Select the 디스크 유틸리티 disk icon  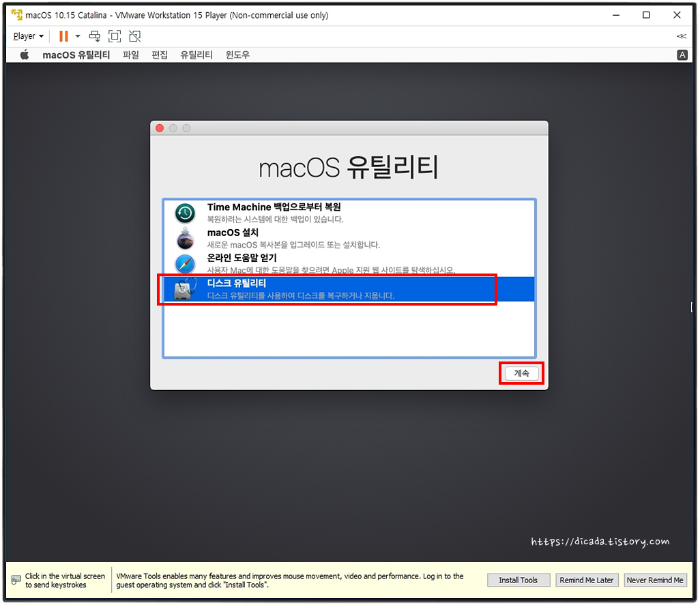pos(185,289)
